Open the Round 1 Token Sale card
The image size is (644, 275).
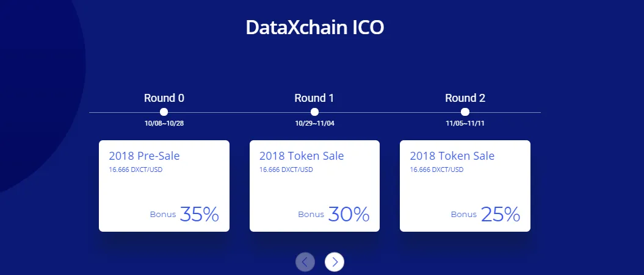[x=314, y=186]
